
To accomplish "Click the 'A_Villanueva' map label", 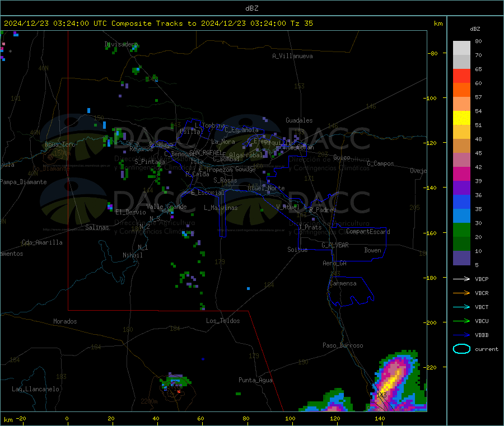I will point(292,56).
